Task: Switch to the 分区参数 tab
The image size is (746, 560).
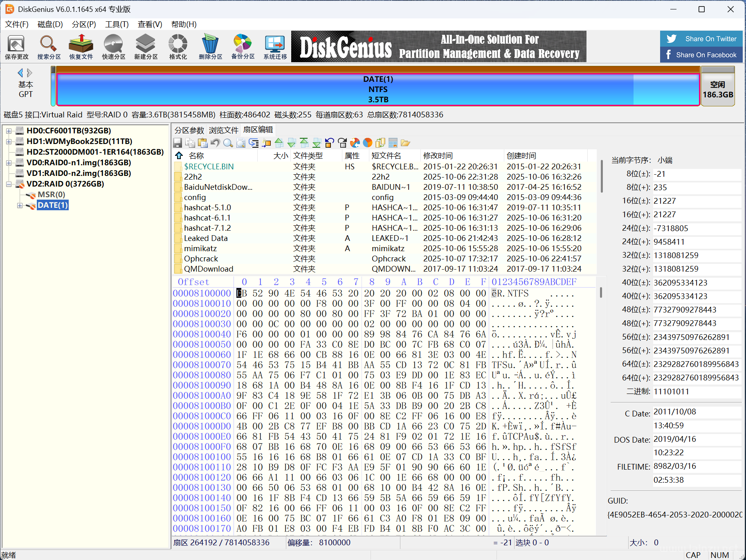Action: (x=189, y=130)
